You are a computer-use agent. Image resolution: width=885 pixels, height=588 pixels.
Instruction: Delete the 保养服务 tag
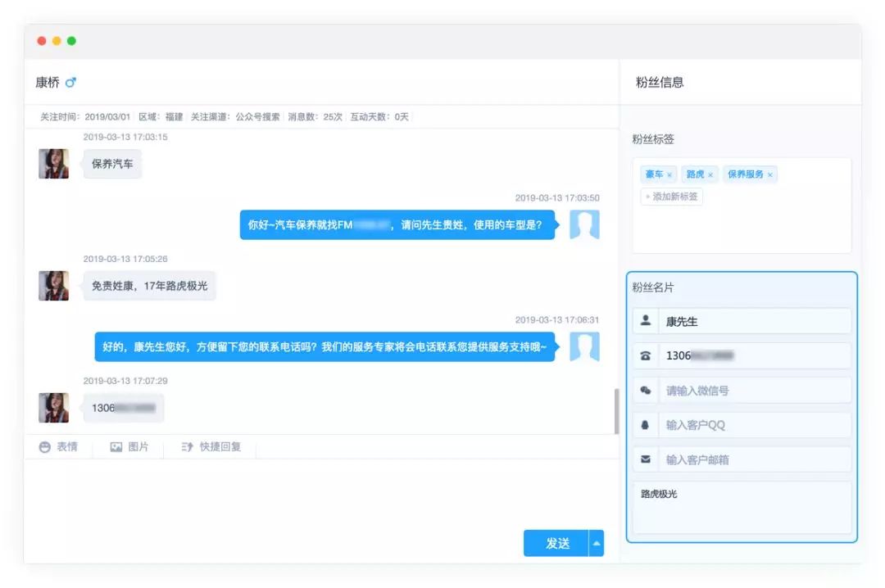[770, 175]
